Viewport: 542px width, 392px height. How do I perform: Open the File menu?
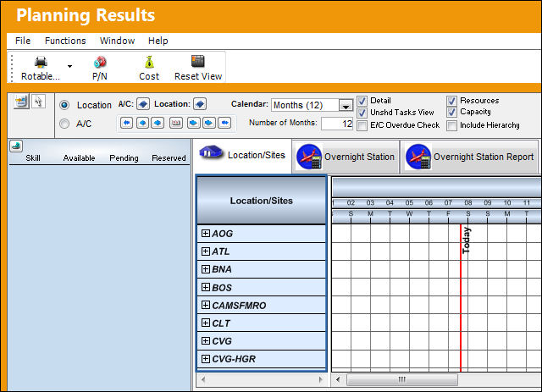tap(23, 41)
